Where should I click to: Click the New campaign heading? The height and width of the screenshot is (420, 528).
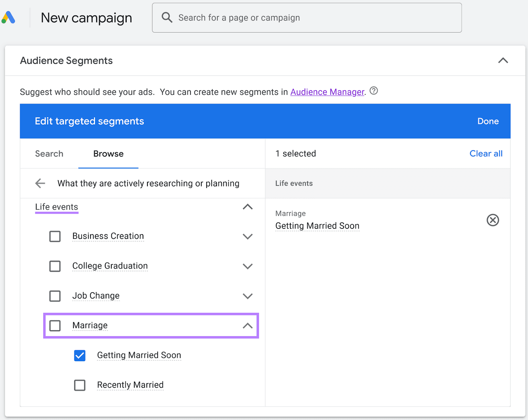[86, 17]
